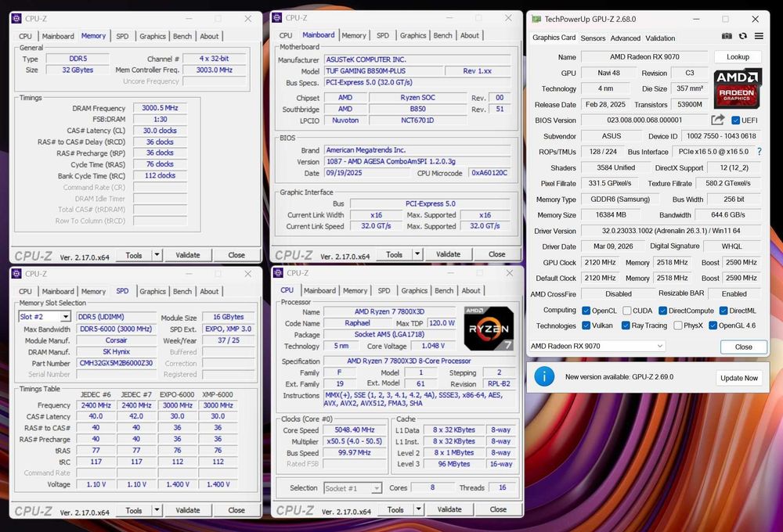Open GPU-Z hamburger menu icon

point(759,36)
